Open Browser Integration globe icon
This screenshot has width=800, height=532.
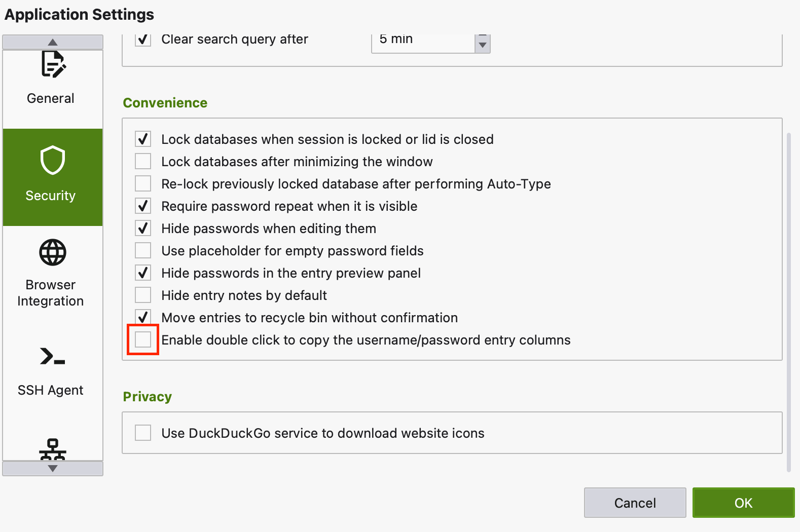coord(53,252)
